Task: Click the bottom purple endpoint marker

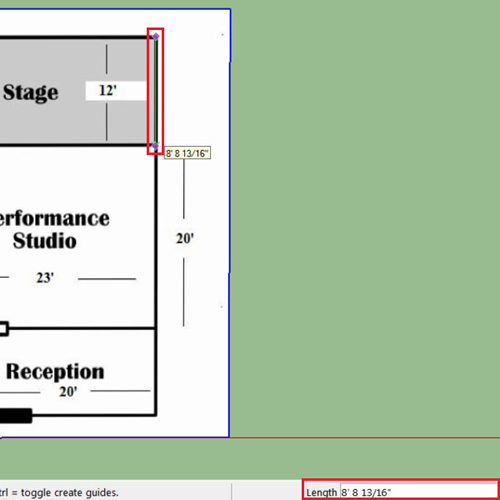Action: [155, 146]
